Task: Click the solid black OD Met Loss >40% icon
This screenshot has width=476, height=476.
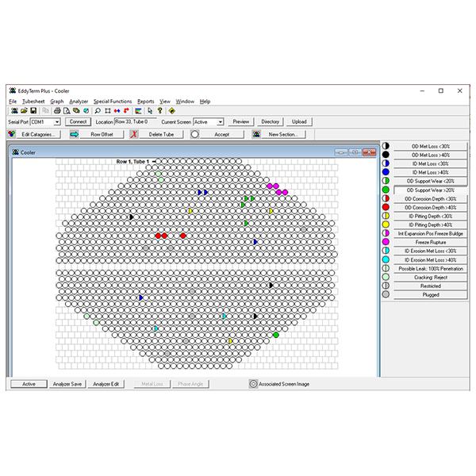Action: [386, 155]
